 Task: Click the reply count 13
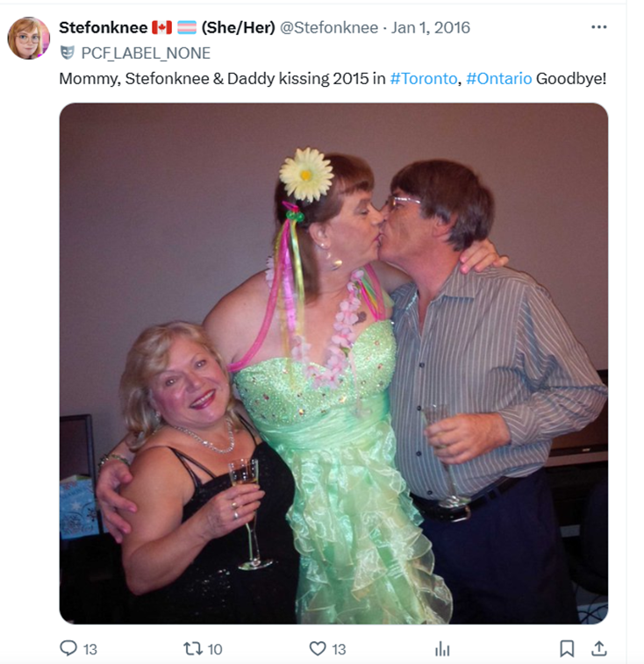pos(90,649)
